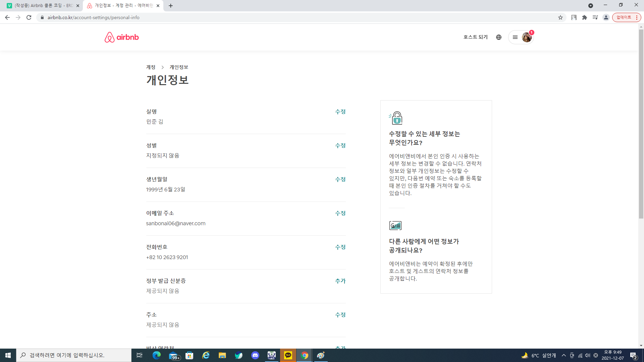This screenshot has height=362, width=644.
Task: Open the Chrome tab search dropdown
Action: point(591,6)
